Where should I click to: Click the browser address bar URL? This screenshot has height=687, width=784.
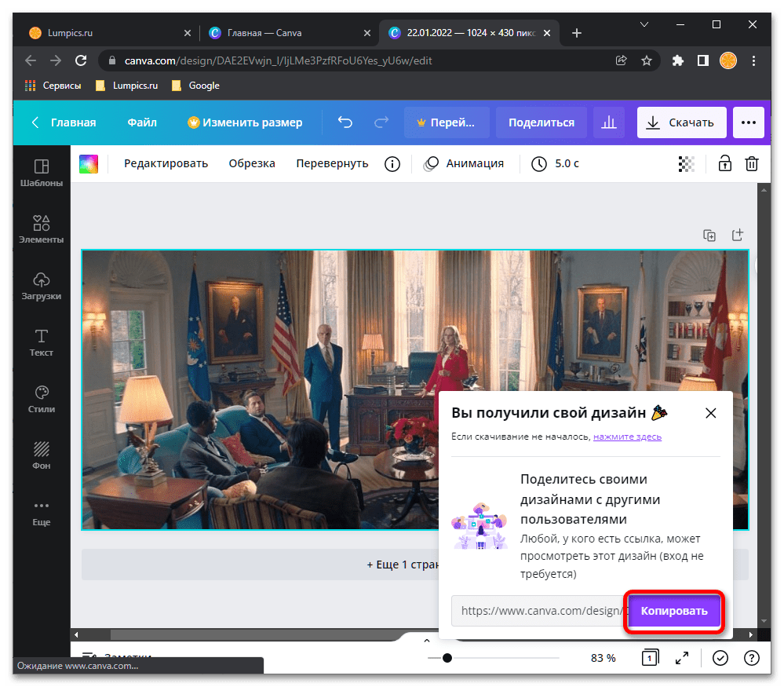click(x=278, y=60)
